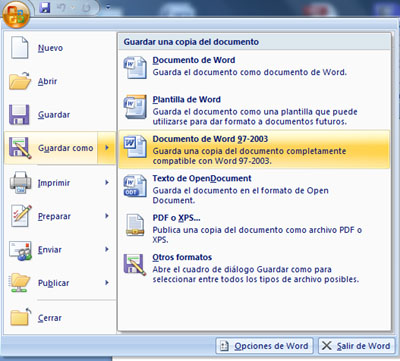Click the Guardar como menu label

pos(66,148)
